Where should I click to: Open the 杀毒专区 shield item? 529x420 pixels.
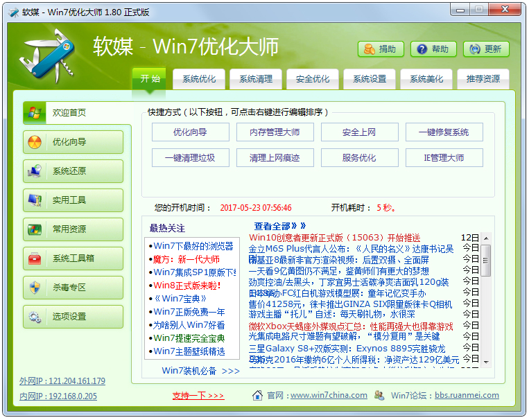(x=33, y=288)
